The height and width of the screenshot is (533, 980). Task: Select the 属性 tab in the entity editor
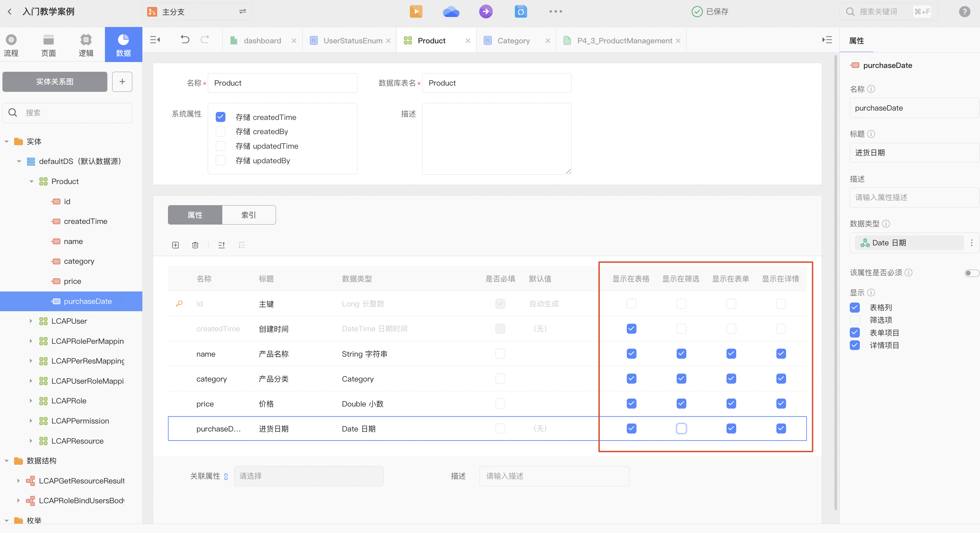tap(195, 215)
